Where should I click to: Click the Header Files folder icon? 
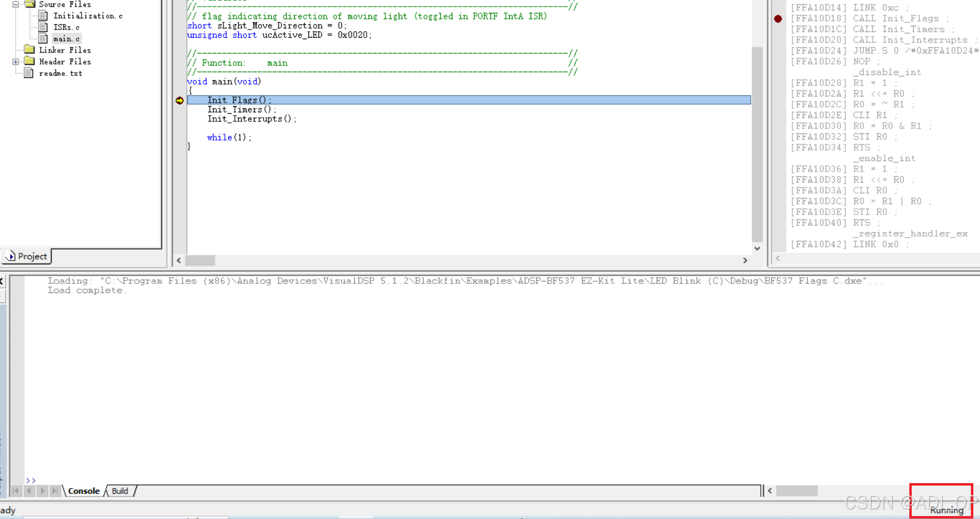30,61
